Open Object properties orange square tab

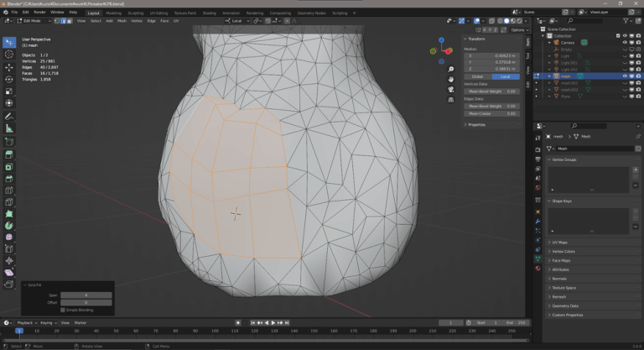(538, 212)
